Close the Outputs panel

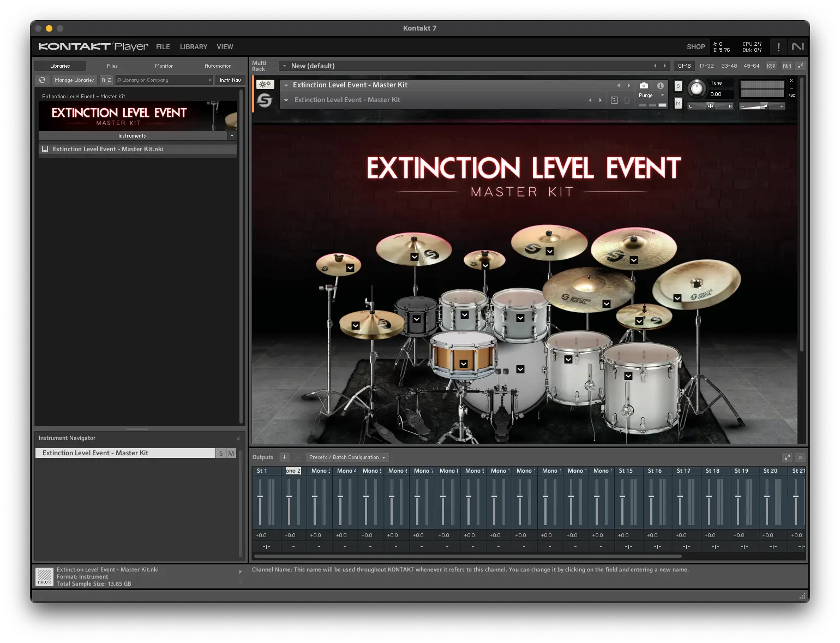(x=800, y=457)
